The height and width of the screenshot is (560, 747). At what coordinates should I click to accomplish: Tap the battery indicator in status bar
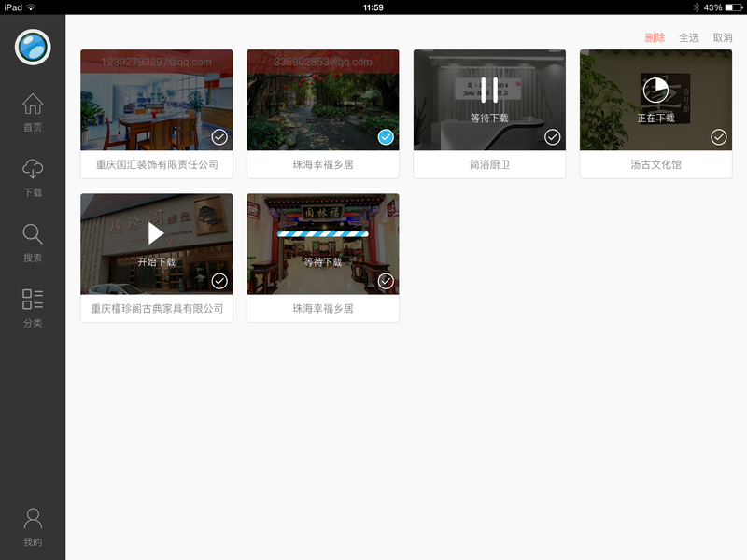click(734, 7)
